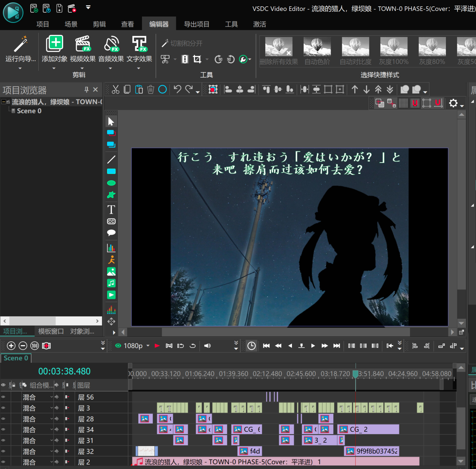Click the Add Object icon
Viewport: 476px width, 469px height.
pos(54,44)
